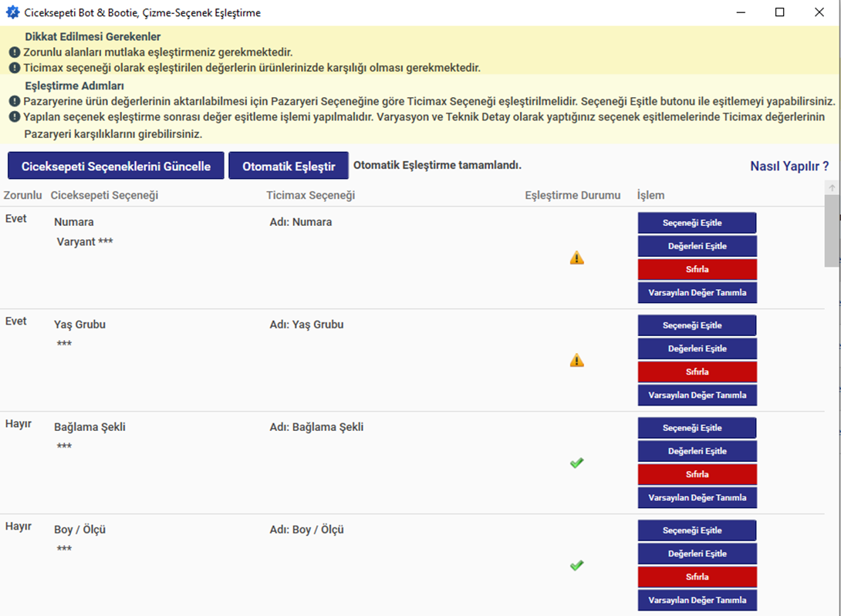Viewport: 841px width, 616px height.
Task: Click the green checkmark in Bağlama Şekli row
Action: [576, 463]
